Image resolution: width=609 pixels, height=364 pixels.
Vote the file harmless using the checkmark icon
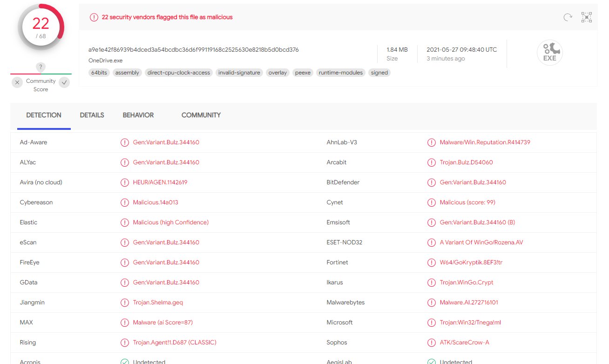point(64,82)
